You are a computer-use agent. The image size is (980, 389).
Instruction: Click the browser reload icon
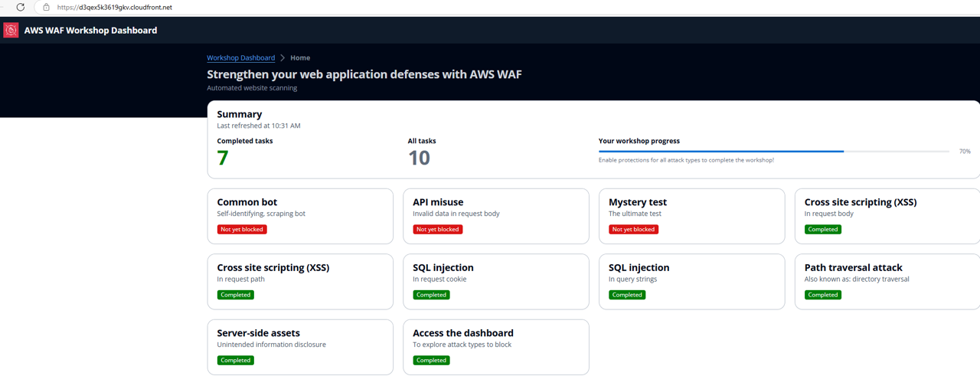(21, 7)
